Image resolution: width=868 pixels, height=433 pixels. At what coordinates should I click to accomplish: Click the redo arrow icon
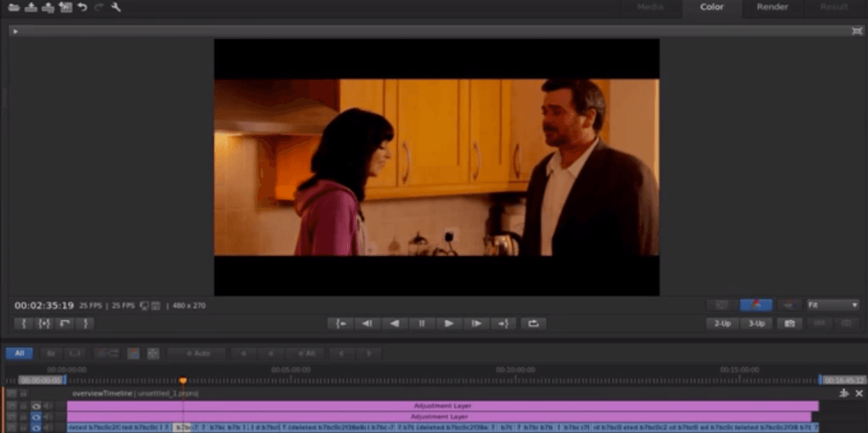coord(99,7)
